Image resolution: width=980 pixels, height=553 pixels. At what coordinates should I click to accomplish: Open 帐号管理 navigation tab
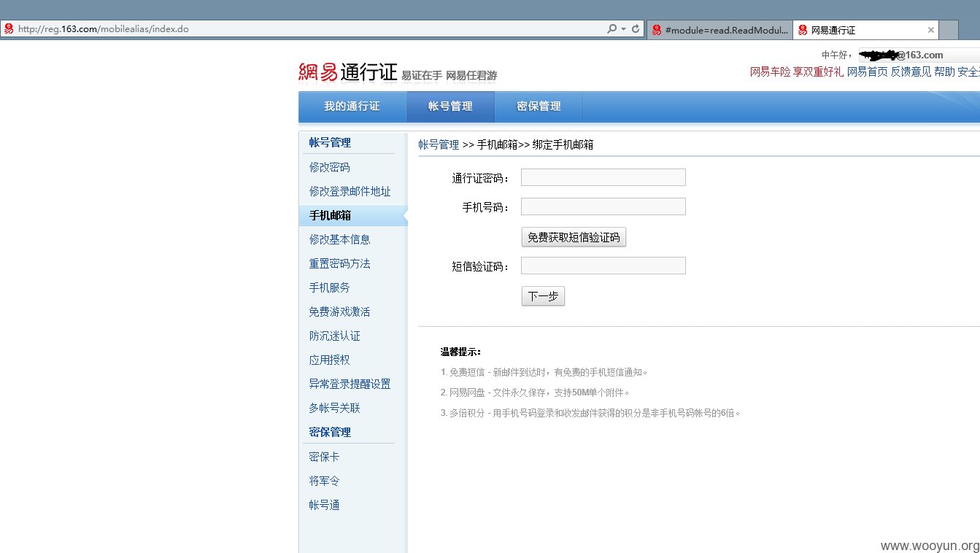450,107
